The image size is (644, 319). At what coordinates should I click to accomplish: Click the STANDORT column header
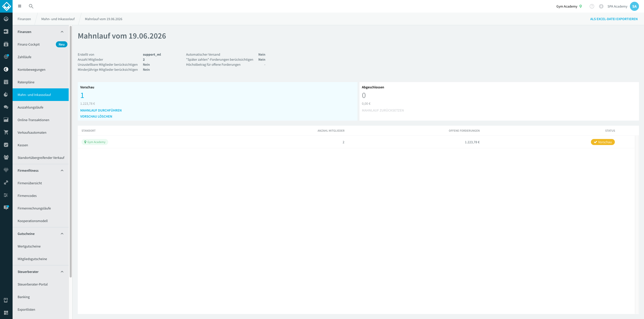tap(89, 131)
